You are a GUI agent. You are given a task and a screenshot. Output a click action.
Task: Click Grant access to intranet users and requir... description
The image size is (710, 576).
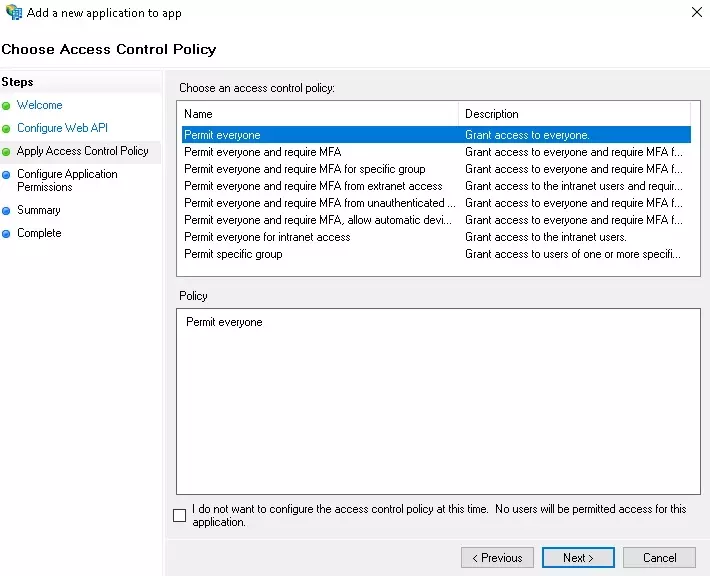(574, 186)
